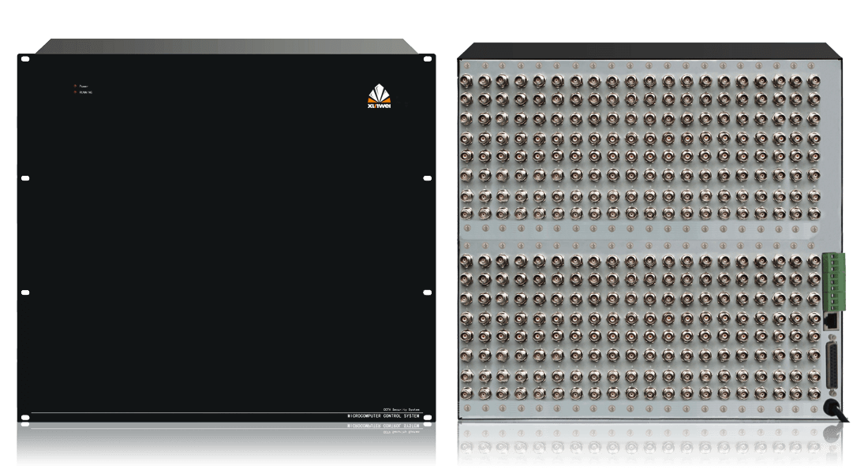Click the RJ45 Ethernet port
868x473 pixels.
(831, 320)
